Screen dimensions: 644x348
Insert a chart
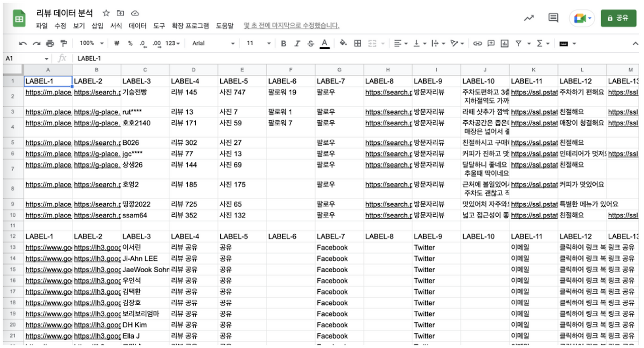[x=504, y=43]
